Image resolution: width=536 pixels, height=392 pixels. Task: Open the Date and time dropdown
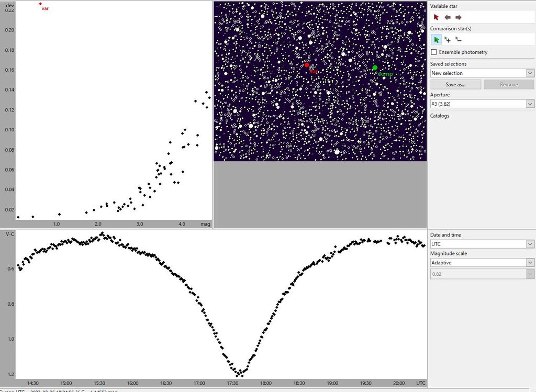click(482, 244)
